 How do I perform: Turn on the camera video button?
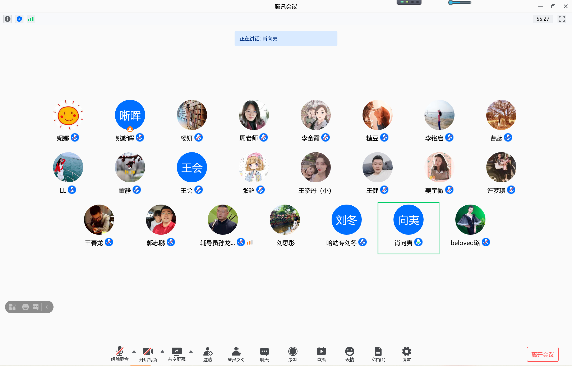click(148, 353)
